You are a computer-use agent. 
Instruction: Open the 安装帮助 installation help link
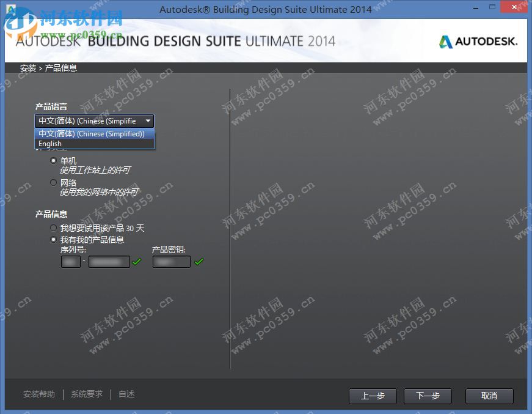38,394
